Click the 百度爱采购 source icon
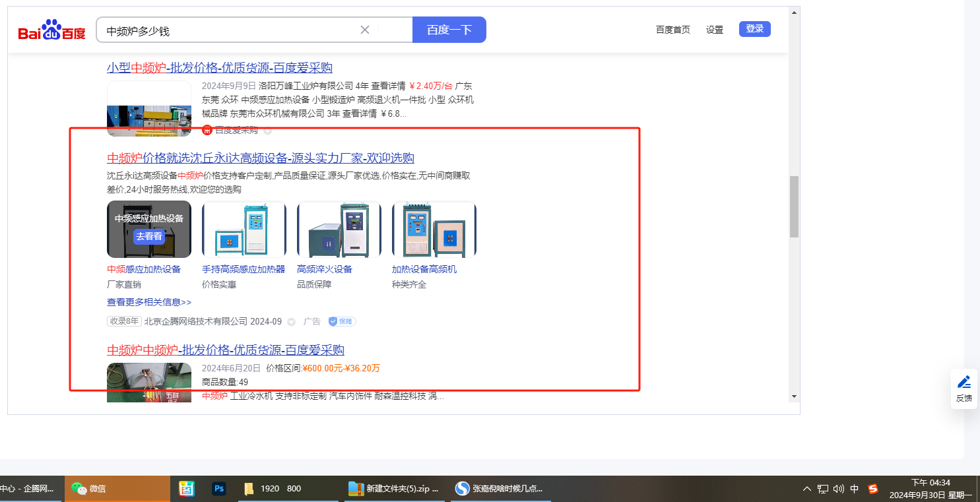 click(207, 130)
